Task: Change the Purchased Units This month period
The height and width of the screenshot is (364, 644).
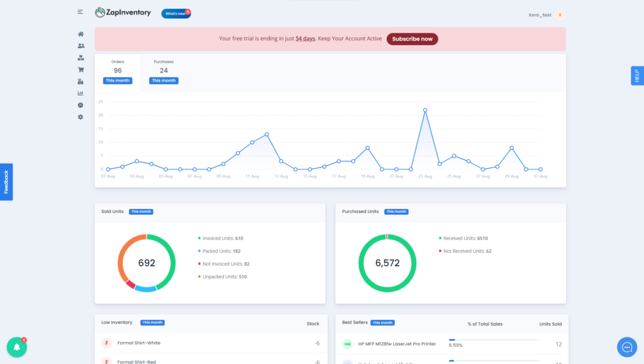Action: (396, 212)
